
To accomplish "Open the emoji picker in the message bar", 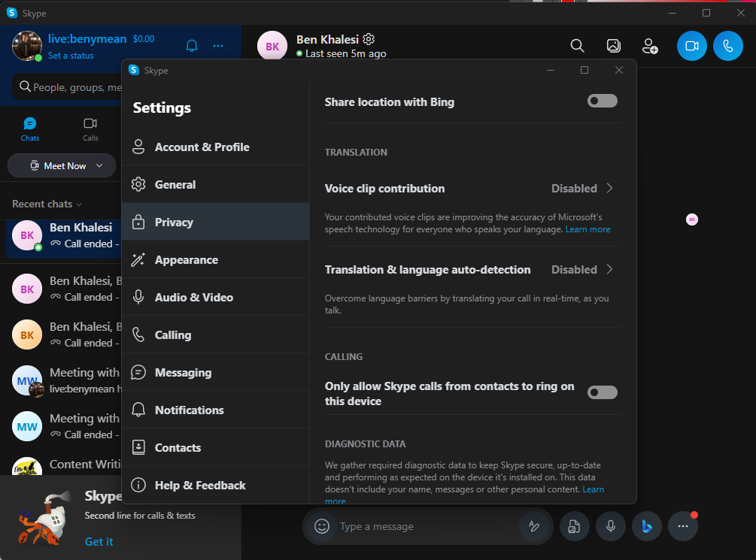I will [322, 526].
